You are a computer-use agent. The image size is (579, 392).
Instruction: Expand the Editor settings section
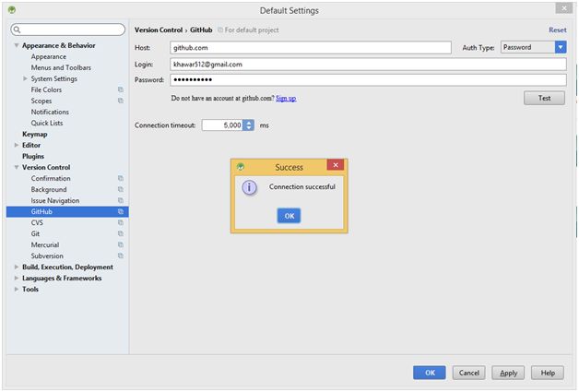pyautogui.click(x=17, y=145)
